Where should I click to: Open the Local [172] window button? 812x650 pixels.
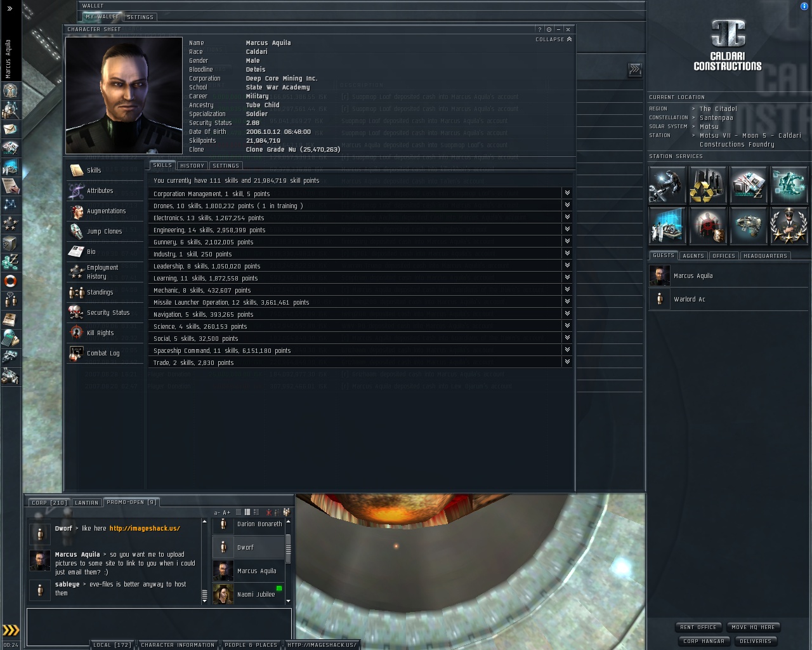(x=112, y=645)
